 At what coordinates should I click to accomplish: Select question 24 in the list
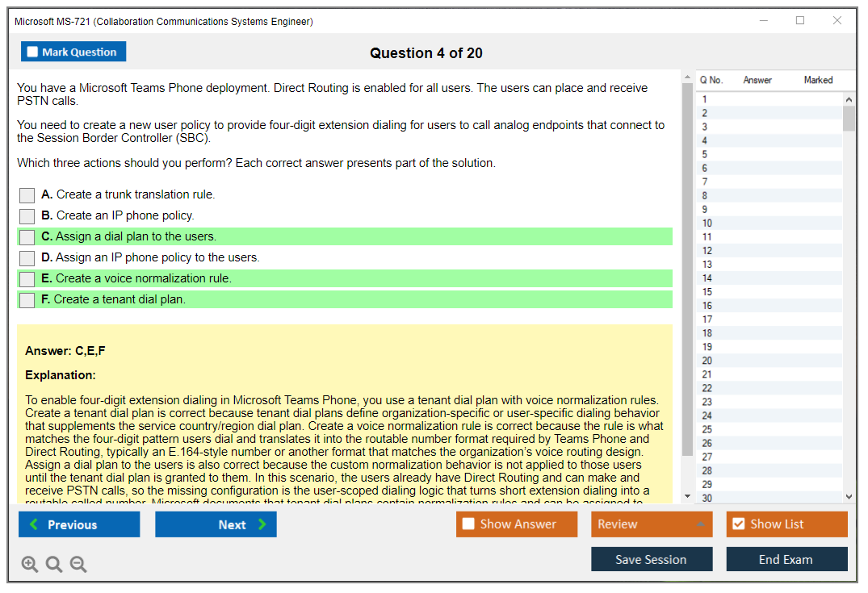(x=769, y=416)
